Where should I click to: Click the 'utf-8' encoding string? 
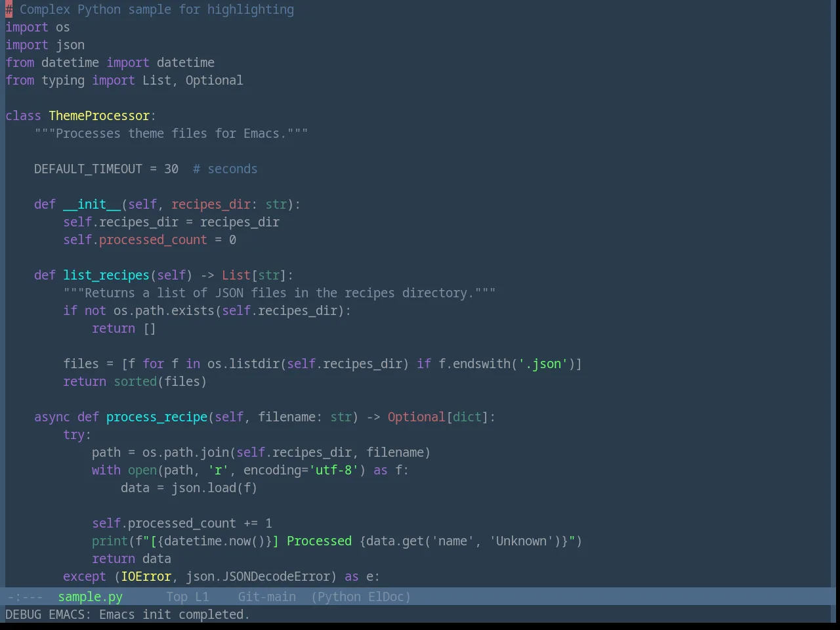(334, 470)
